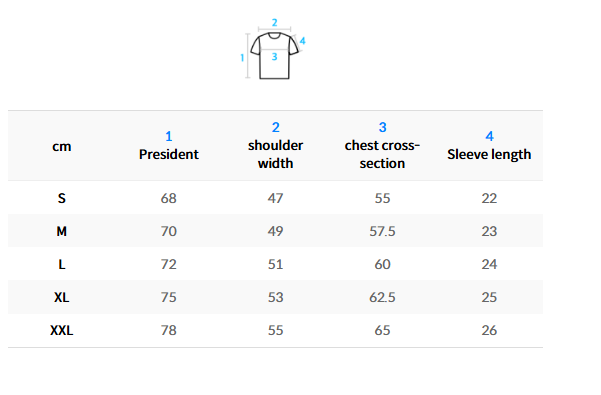This screenshot has width=601, height=395.
Task: Click the 57.5 chest value for size M
Action: coord(382,231)
